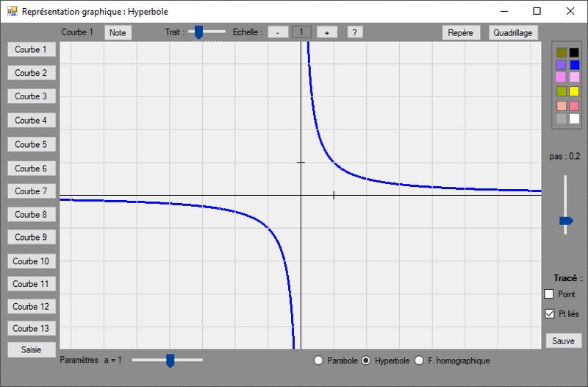The width and height of the screenshot is (588, 387).
Task: Enable the Point trace checkbox
Action: click(549, 294)
